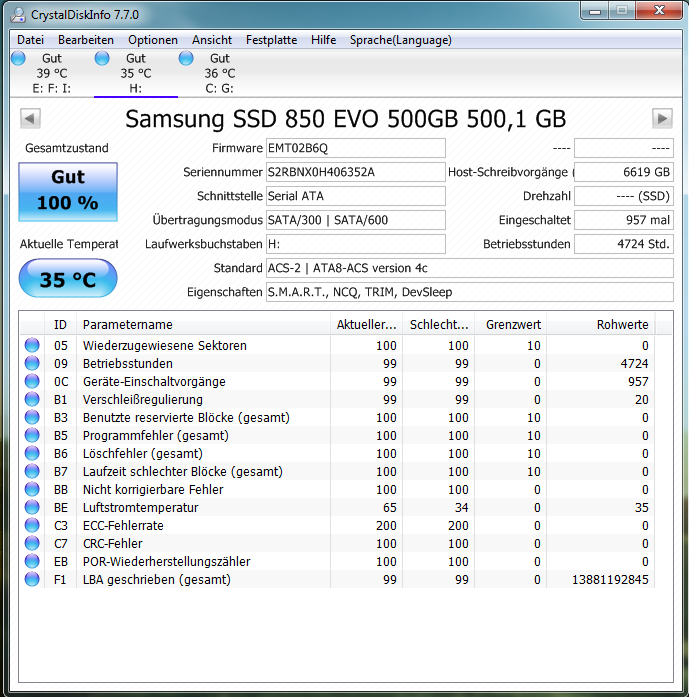689x697 pixels.
Task: Select 'Verschleißregulierung' parameter name
Action: coord(143,400)
